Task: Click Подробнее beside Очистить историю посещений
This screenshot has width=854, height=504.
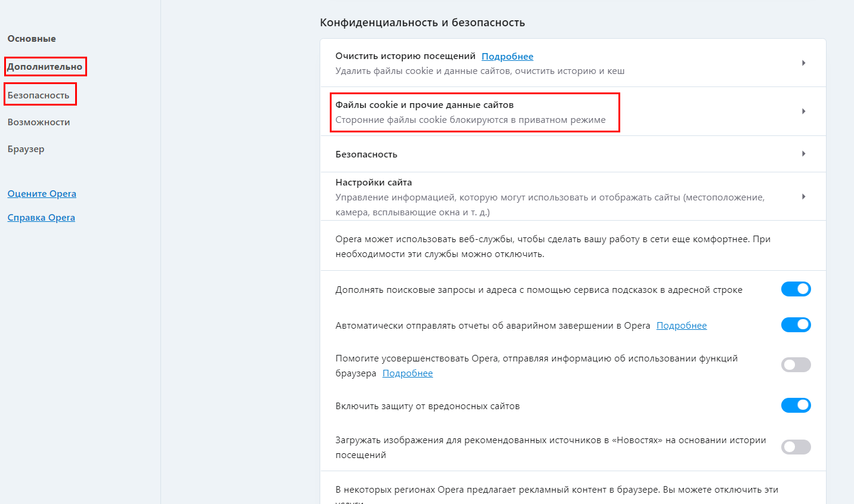Action: coord(507,57)
